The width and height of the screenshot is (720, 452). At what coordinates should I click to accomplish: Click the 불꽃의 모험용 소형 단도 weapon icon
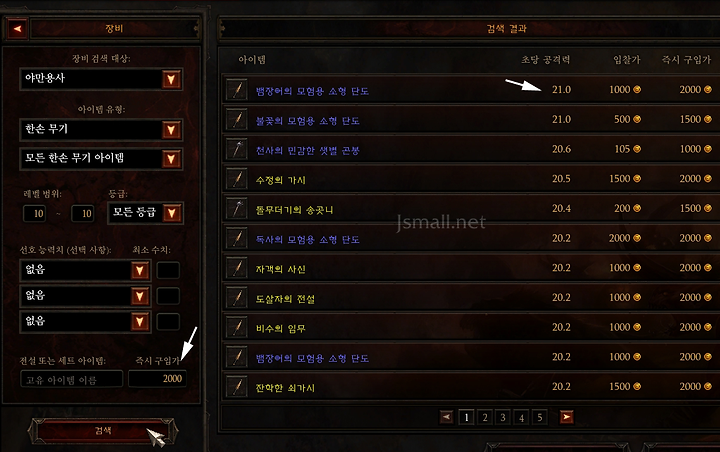point(237,119)
